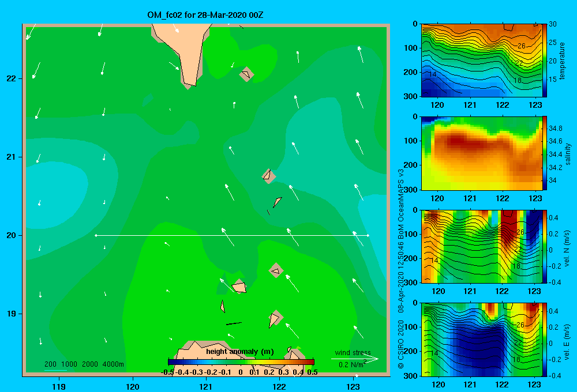The image size is (577, 392).
Task: Click the '14' contour label in temperature panel
Action: [x=433, y=74]
